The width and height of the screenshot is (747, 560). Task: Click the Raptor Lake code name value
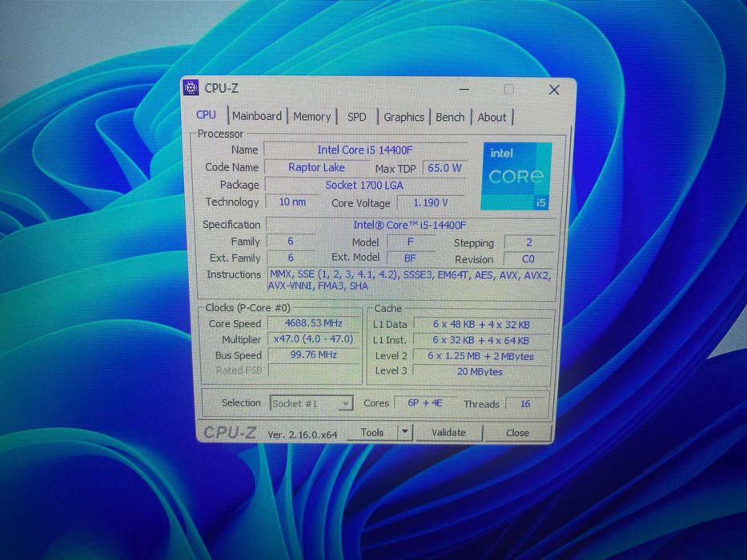(x=316, y=168)
